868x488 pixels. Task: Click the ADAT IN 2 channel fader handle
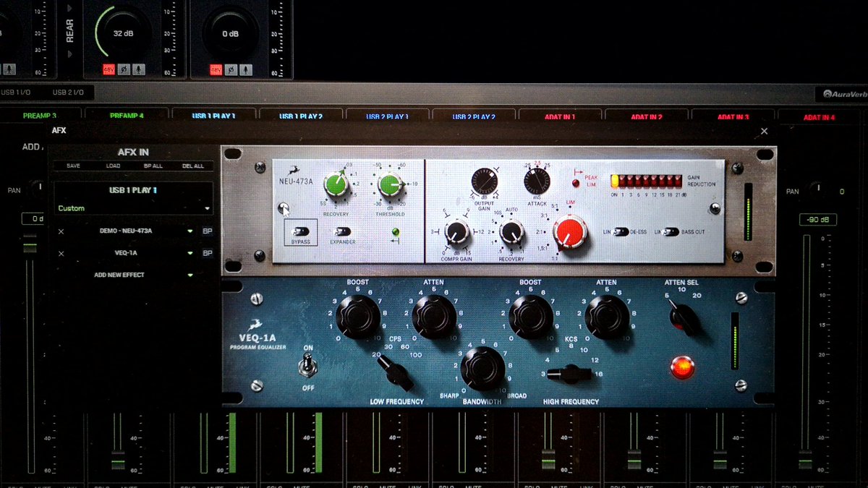click(x=634, y=461)
